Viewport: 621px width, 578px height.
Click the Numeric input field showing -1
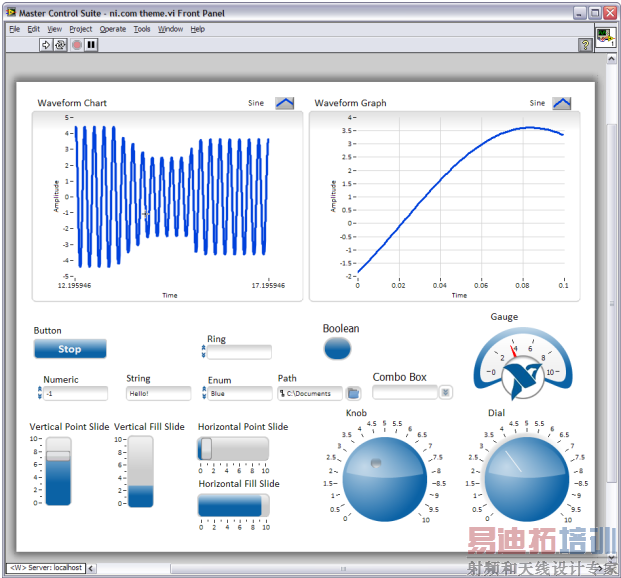75,393
